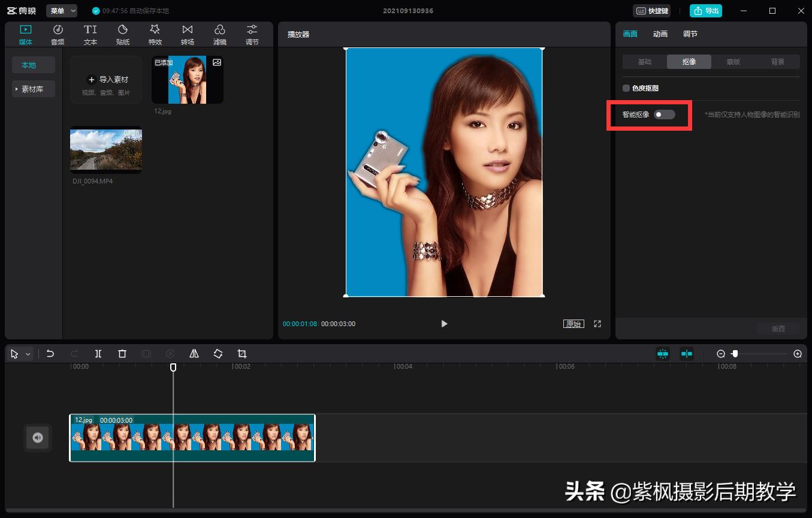Click the 导出 export button
Image resolution: width=812 pixels, height=518 pixels.
point(706,11)
